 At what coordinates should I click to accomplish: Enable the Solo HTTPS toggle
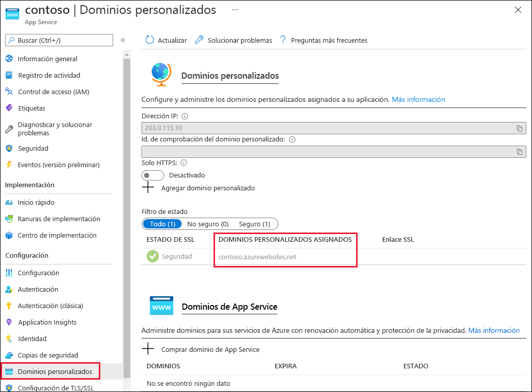click(153, 175)
